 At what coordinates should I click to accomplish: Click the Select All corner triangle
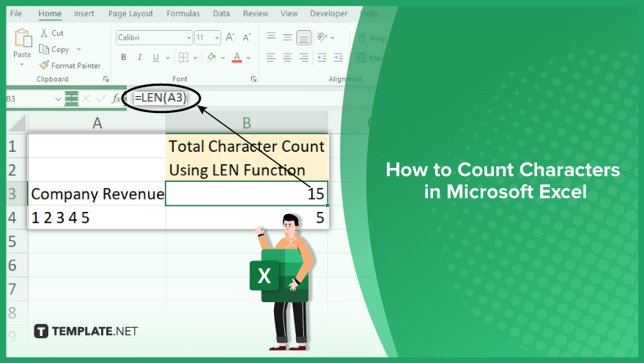(16, 122)
